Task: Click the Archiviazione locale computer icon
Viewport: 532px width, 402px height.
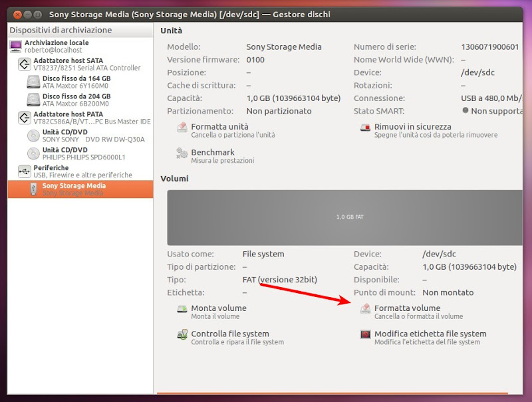Action: 15,46
